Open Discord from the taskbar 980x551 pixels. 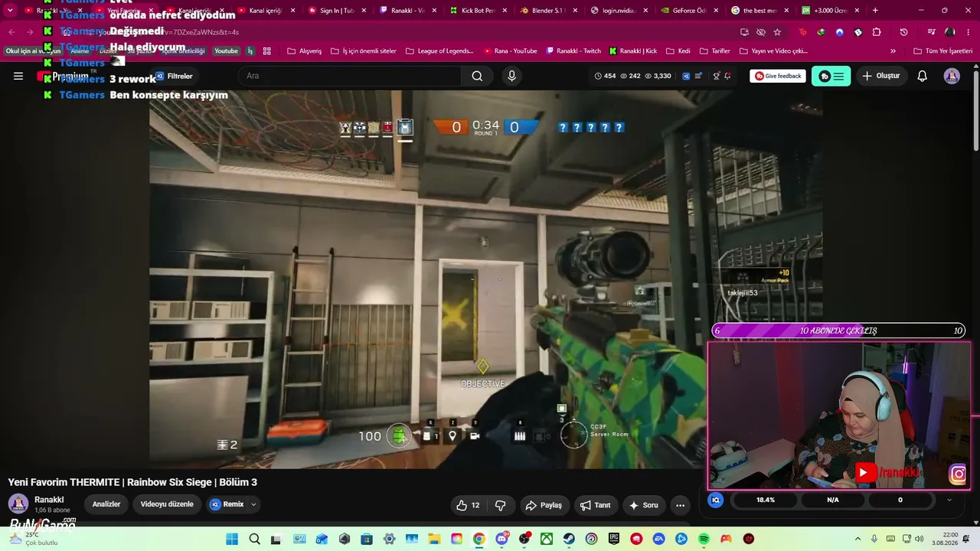tap(502, 539)
